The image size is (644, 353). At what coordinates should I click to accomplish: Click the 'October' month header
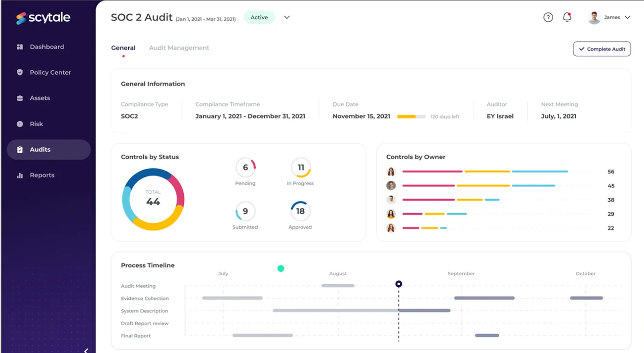click(x=585, y=274)
